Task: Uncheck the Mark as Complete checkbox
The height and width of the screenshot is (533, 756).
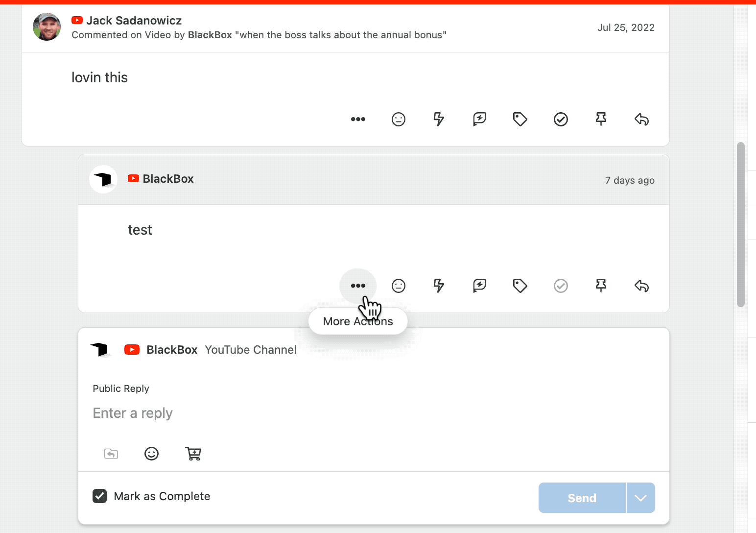Action: [100, 496]
